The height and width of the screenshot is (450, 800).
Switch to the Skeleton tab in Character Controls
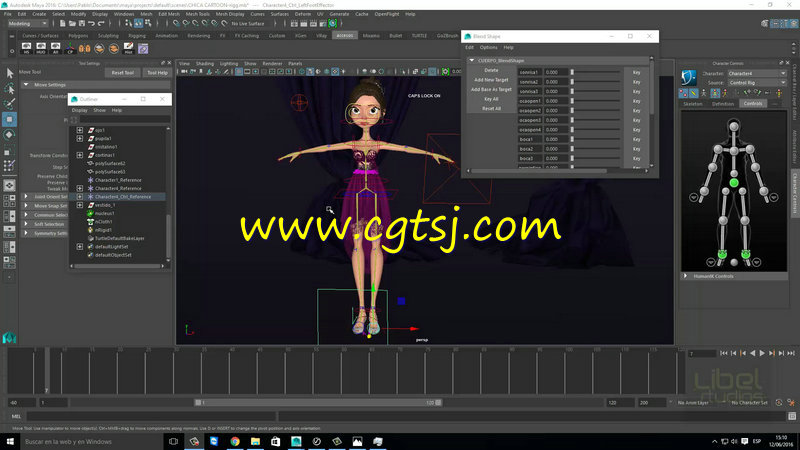coord(693,104)
